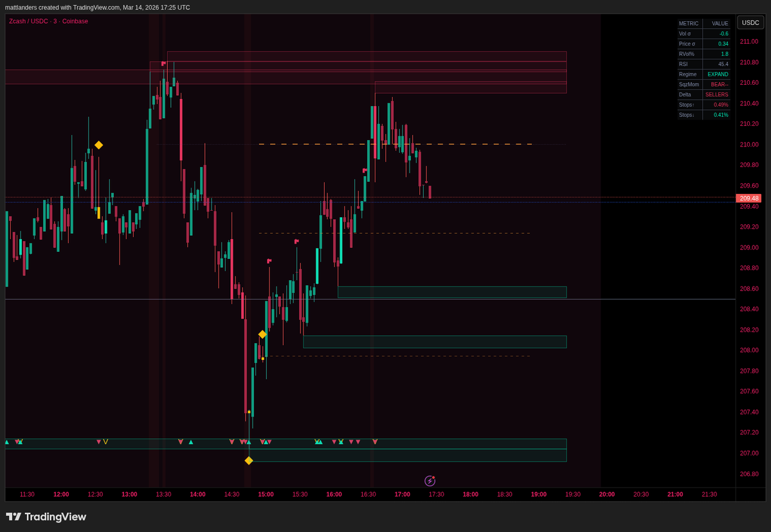Screen dimensions: 771x532
Task: Click the 210.00 price axis label
Action: pos(749,145)
